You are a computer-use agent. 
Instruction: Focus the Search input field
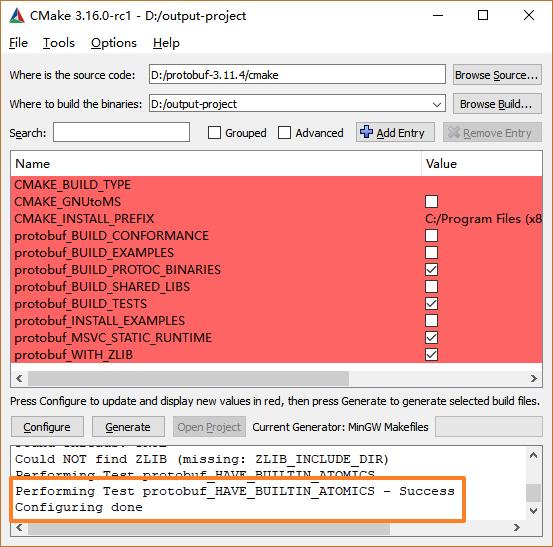tap(121, 132)
